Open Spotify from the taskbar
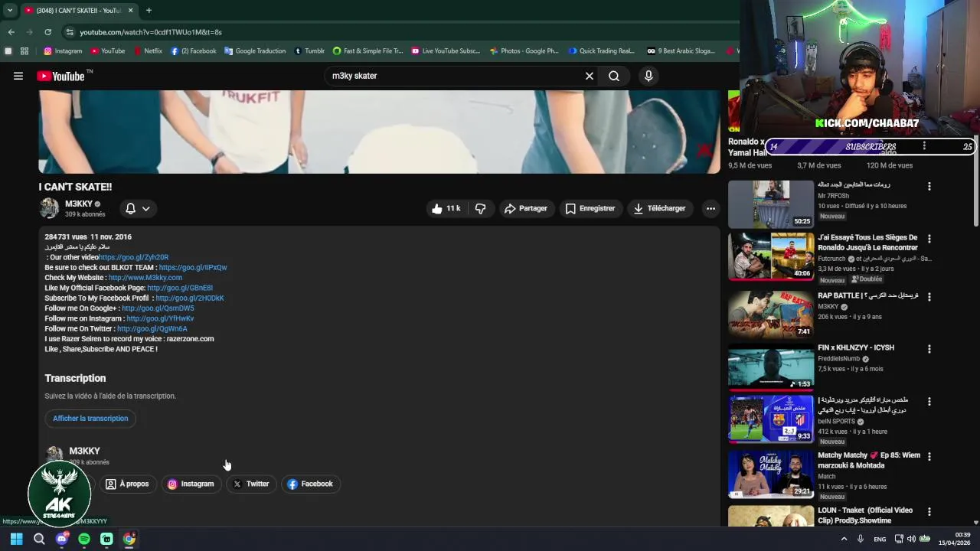980x551 pixels. tap(84, 539)
